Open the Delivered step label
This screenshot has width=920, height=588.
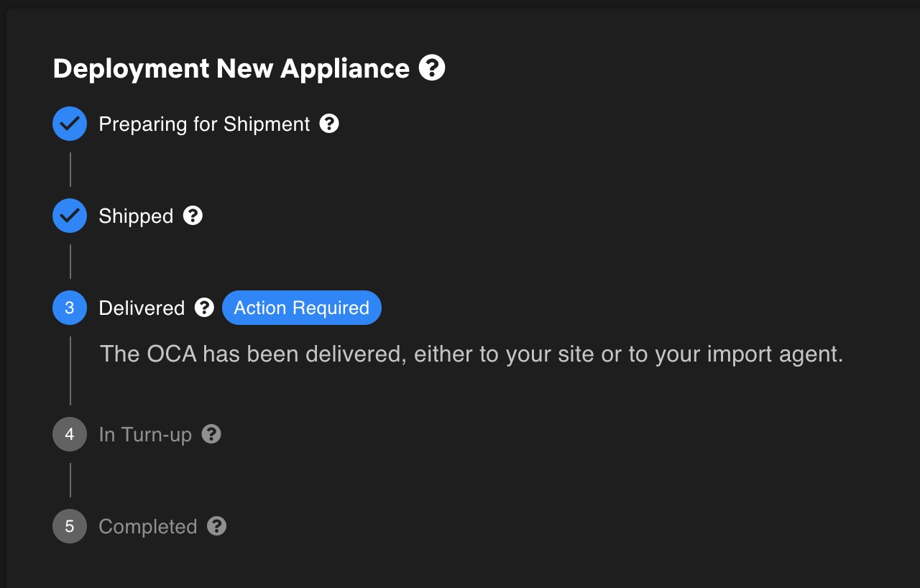coord(142,308)
